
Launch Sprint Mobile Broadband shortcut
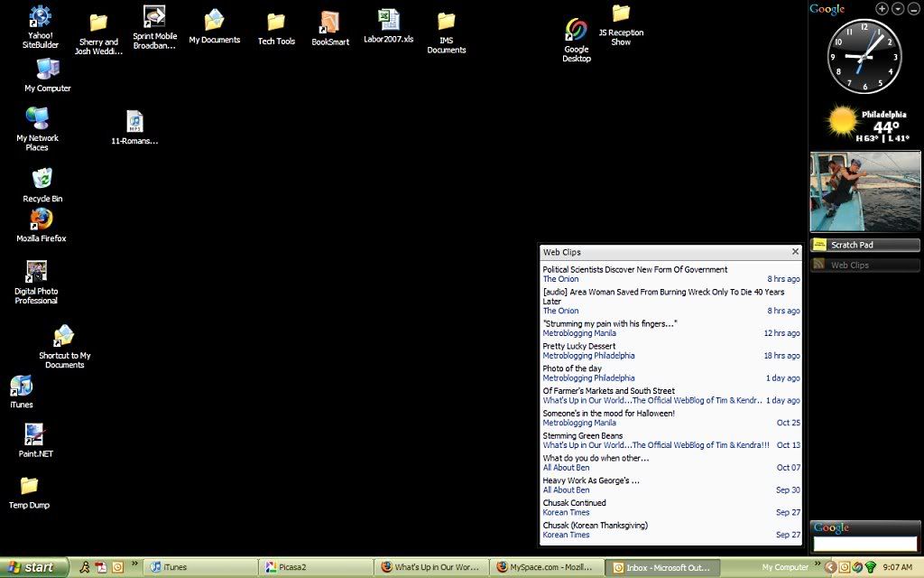154,27
